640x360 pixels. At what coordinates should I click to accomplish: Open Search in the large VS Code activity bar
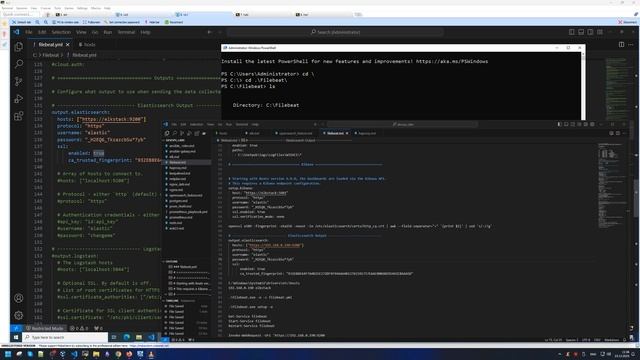click(18, 64)
